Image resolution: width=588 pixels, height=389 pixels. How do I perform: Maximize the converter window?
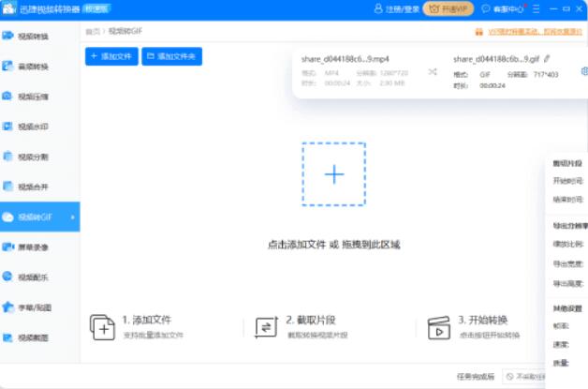coord(566,8)
